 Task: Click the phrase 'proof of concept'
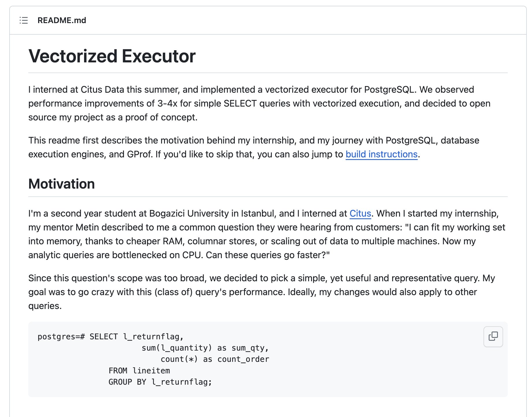pyautogui.click(x=160, y=117)
